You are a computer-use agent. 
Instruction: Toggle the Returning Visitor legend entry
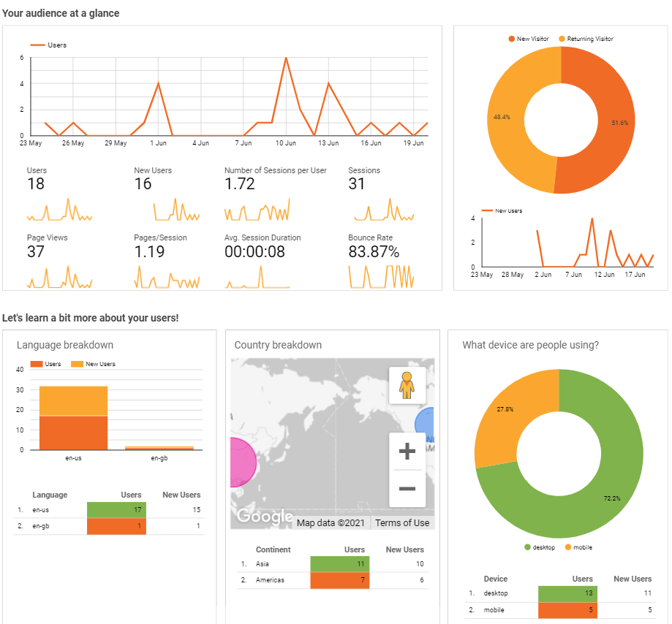562,39
